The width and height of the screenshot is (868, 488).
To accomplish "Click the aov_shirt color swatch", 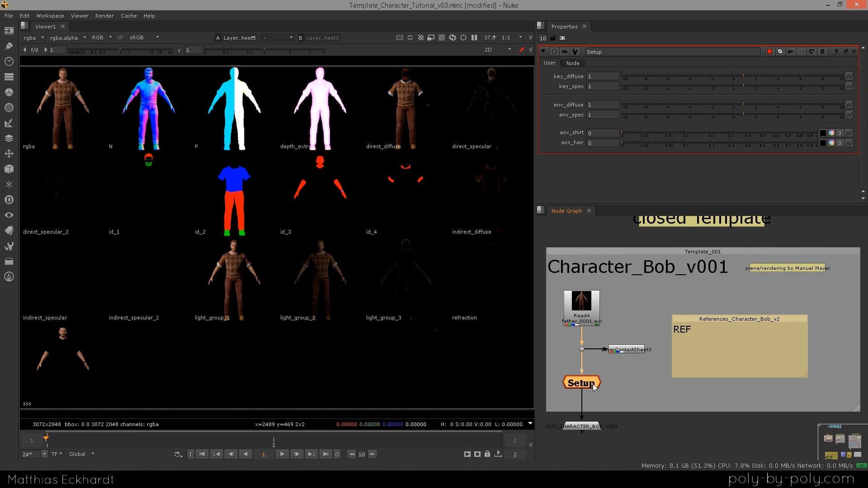I will pyautogui.click(x=823, y=132).
